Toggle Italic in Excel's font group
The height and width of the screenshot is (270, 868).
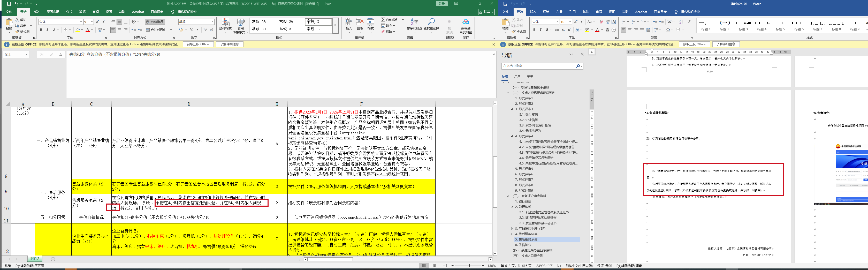pos(47,30)
